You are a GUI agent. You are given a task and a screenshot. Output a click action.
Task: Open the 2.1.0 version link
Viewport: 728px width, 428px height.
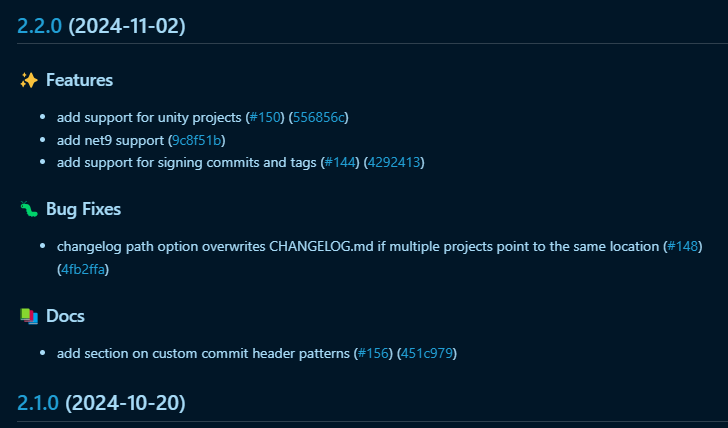tap(38, 402)
